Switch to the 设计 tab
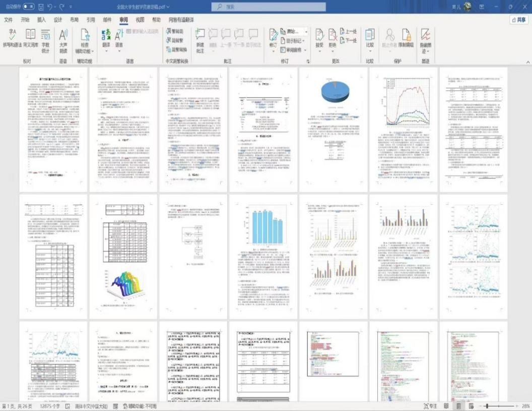 point(57,20)
